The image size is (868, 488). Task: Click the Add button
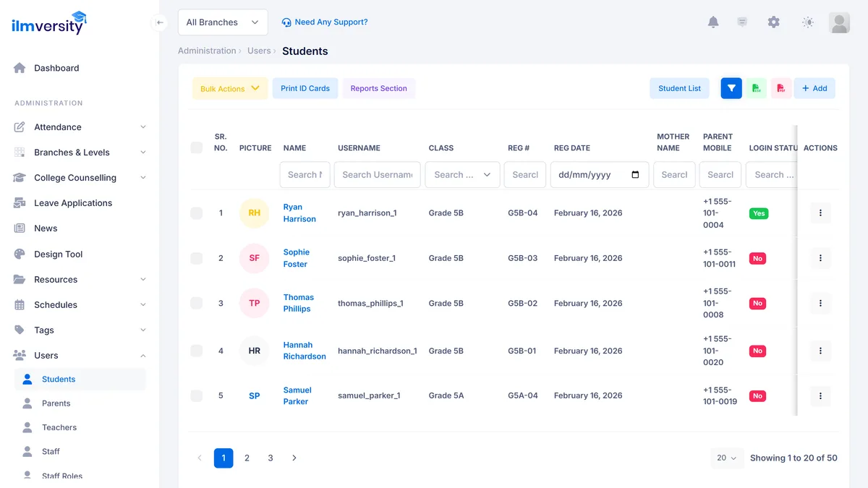[x=814, y=88]
